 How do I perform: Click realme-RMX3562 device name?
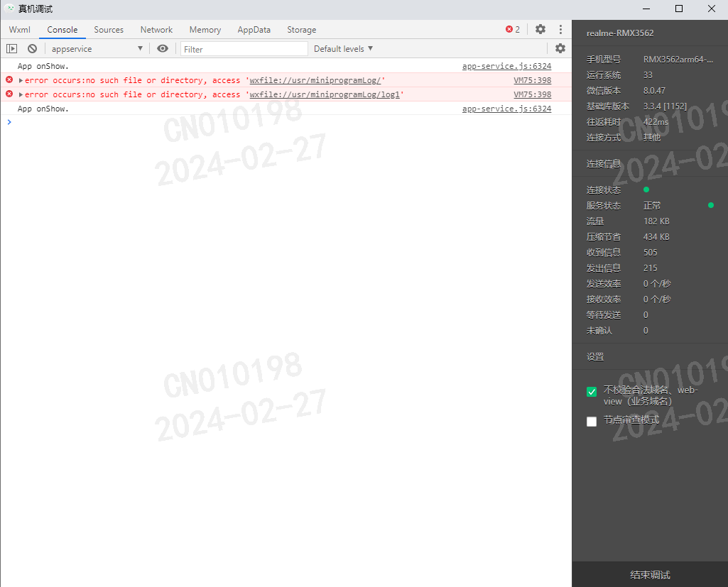point(620,33)
